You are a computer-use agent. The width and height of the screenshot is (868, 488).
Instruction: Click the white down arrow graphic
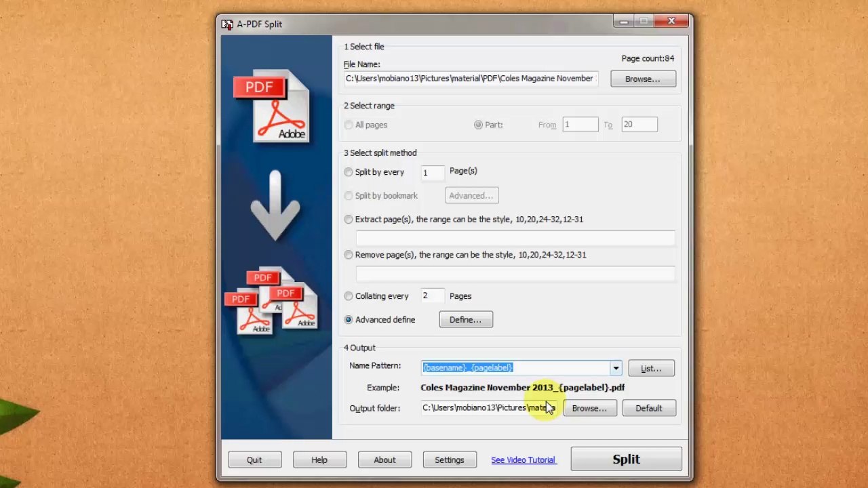point(275,205)
